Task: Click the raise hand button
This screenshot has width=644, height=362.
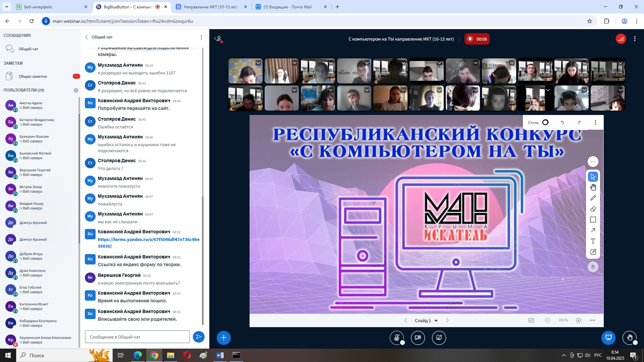Action: pos(630,338)
